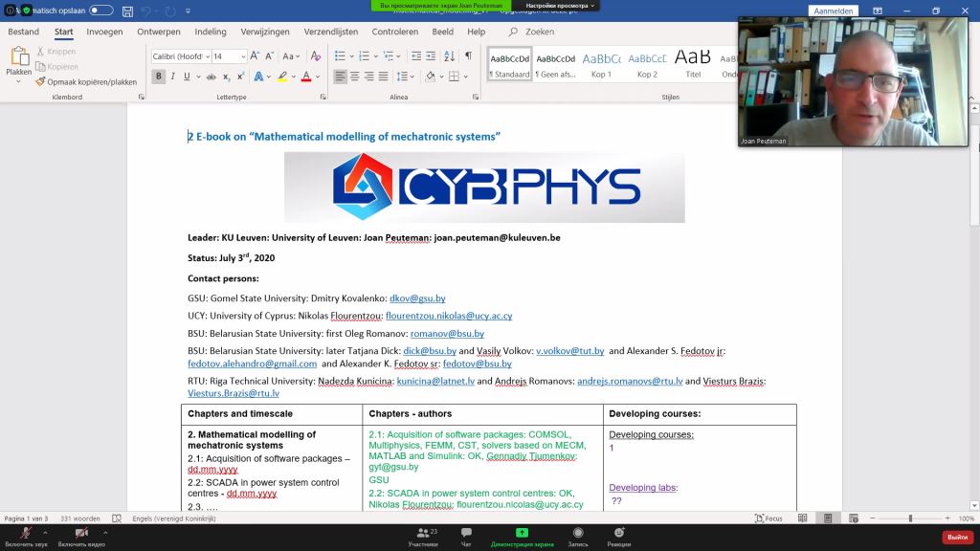
Task: Toggle show paragraph marks (¶)
Action: click(468, 56)
